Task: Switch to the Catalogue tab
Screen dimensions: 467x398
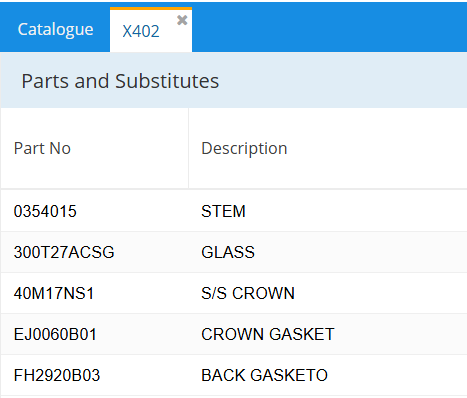Action: (55, 29)
